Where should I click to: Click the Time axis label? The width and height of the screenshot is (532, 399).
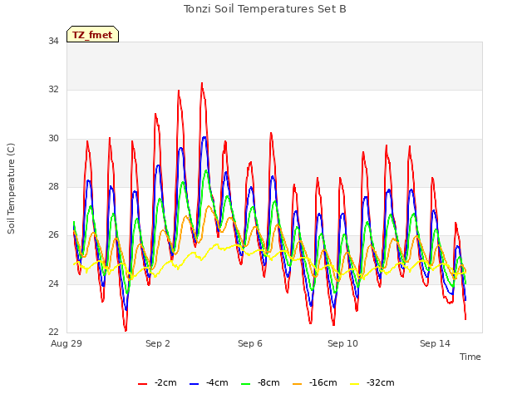[470, 357]
